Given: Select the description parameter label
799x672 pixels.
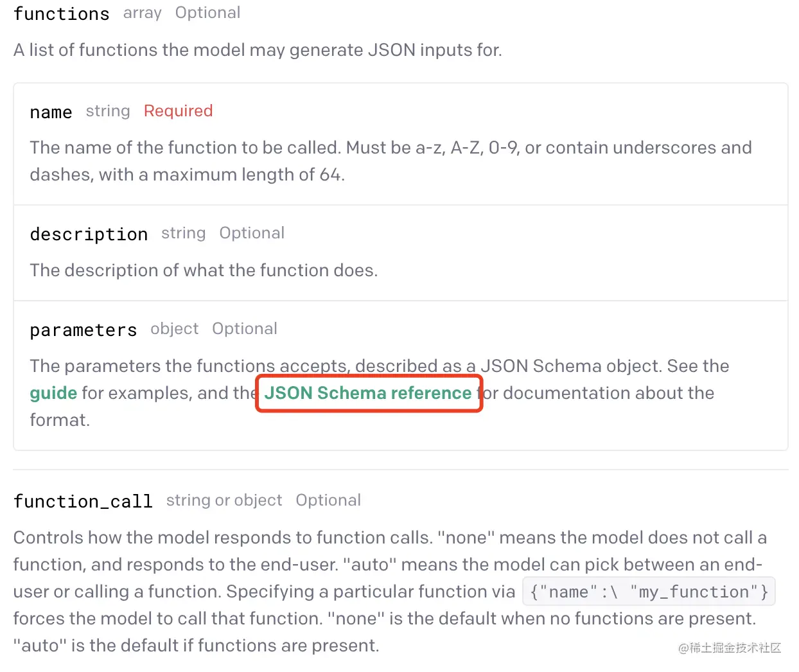Looking at the screenshot, I should 89,234.
